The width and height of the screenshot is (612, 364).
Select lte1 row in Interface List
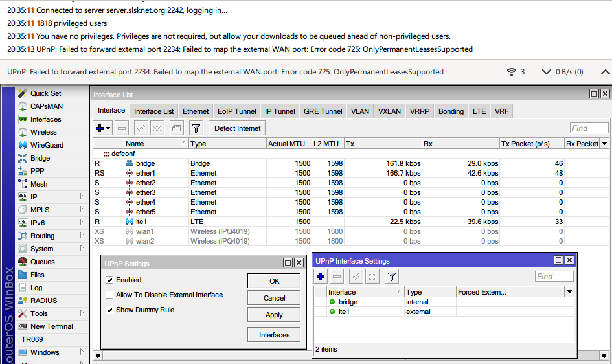[350, 222]
